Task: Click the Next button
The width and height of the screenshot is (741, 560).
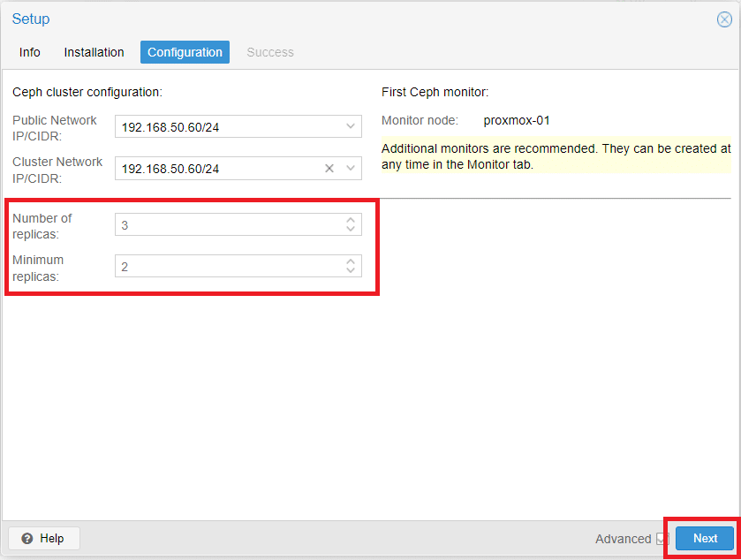Action: (705, 538)
